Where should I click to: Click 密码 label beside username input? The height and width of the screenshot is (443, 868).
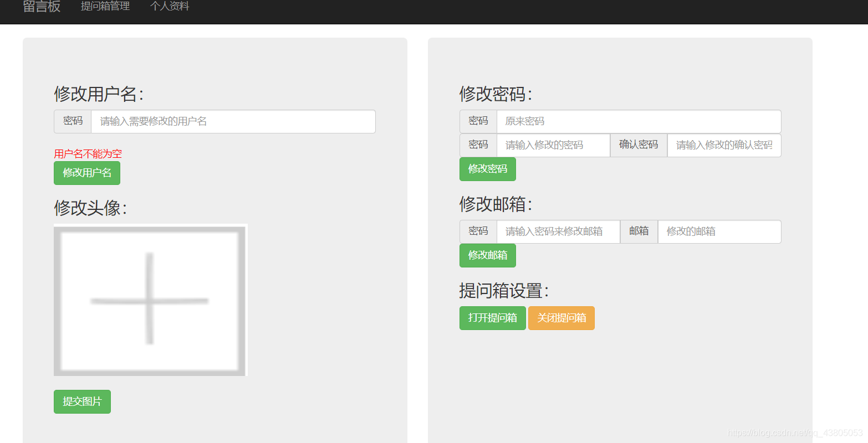pos(73,121)
